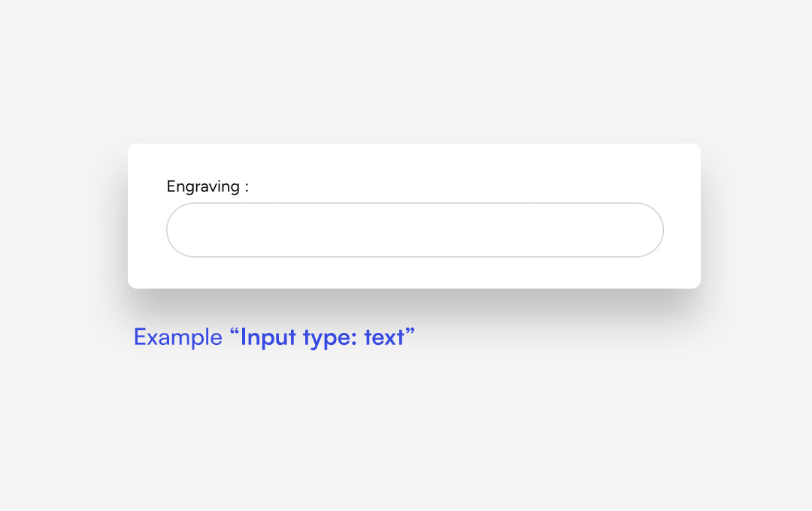Image resolution: width=812 pixels, height=511 pixels.
Task: Click the white card area below the input
Action: [x=414, y=273]
